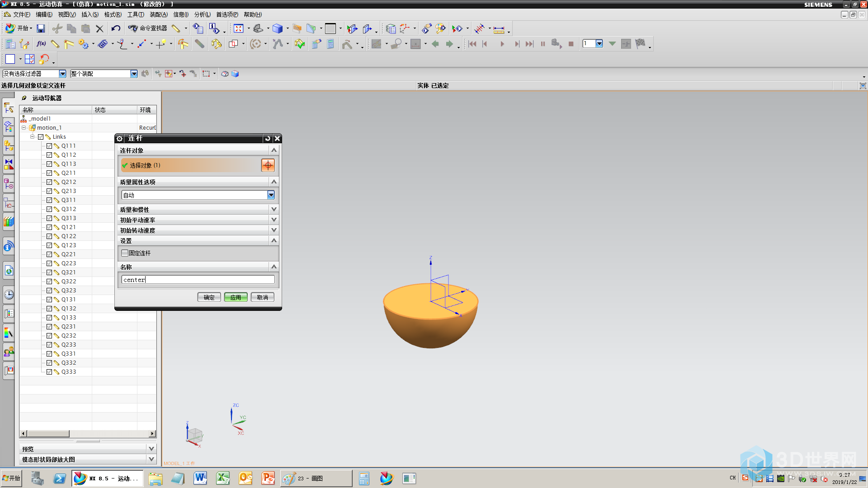Screen dimensions: 868x488
Task: Toggle the Links group checkbox
Action: point(41,137)
